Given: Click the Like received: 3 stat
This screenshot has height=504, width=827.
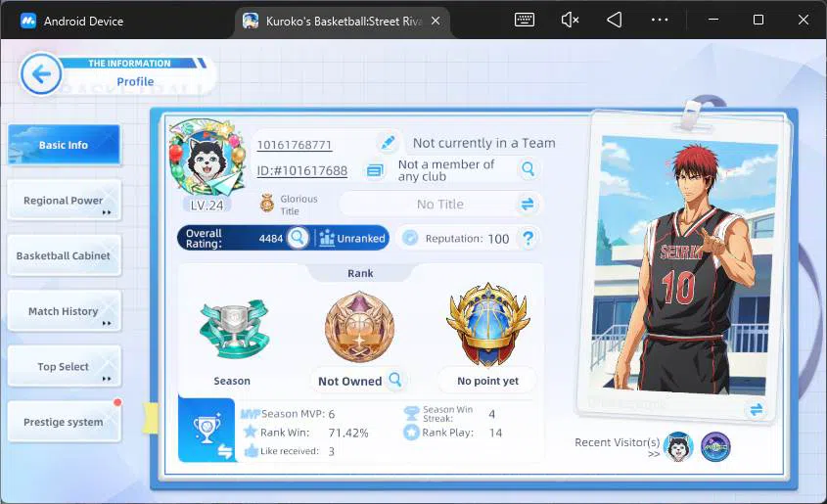Looking at the screenshot, I should (289, 451).
